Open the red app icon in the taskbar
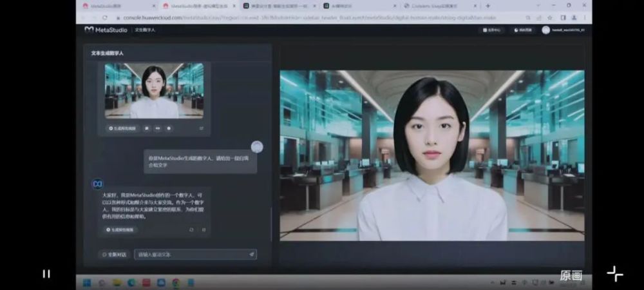Image resolution: width=644 pixels, height=290 pixels. pos(146,283)
